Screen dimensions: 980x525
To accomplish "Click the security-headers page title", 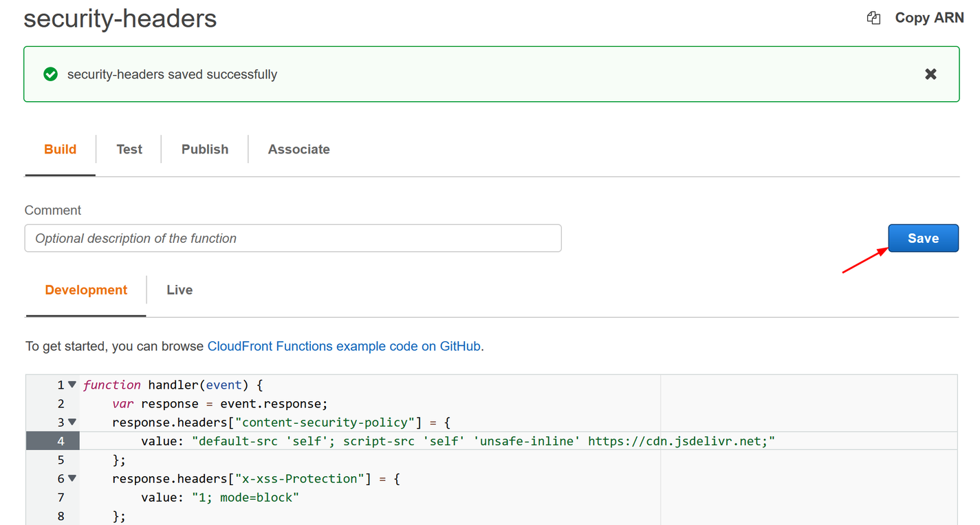I will [x=120, y=19].
